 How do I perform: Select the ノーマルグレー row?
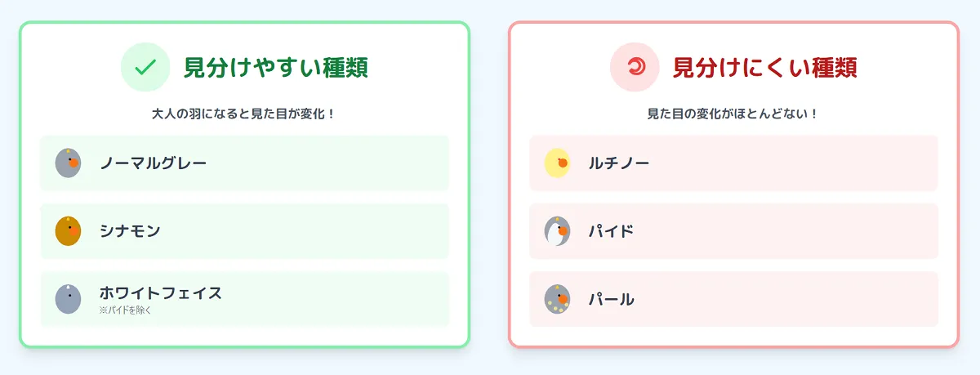(x=245, y=163)
